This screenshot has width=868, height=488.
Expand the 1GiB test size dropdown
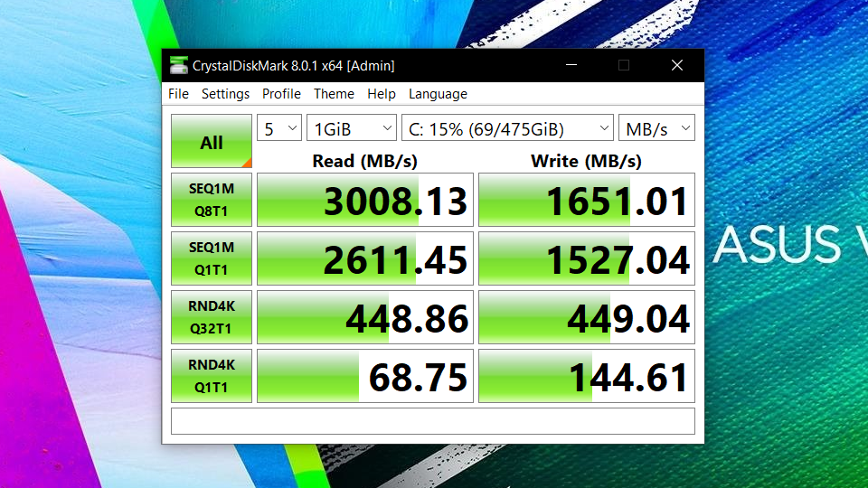(x=352, y=128)
